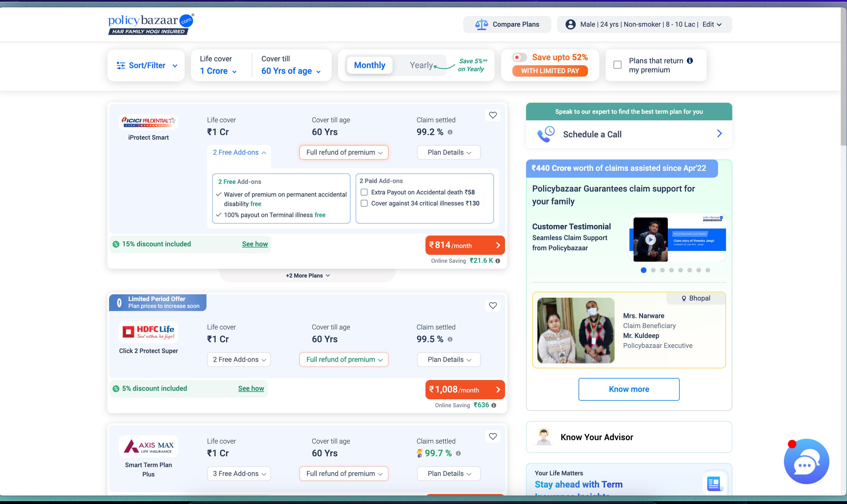Click the Schedule a Call right arrow
Image resolution: width=847 pixels, height=504 pixels.
(x=719, y=133)
